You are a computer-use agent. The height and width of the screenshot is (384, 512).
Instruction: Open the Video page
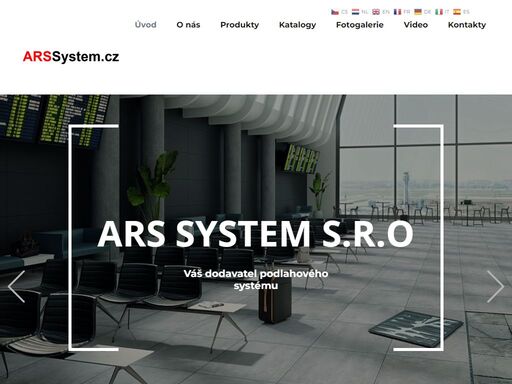click(x=416, y=25)
